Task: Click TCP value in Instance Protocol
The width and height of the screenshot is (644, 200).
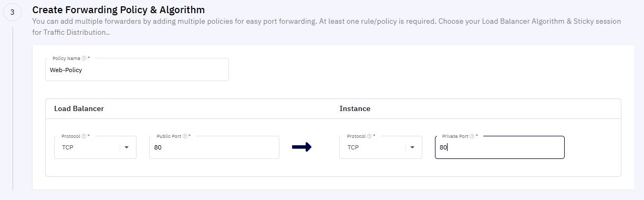Action: tap(353, 147)
